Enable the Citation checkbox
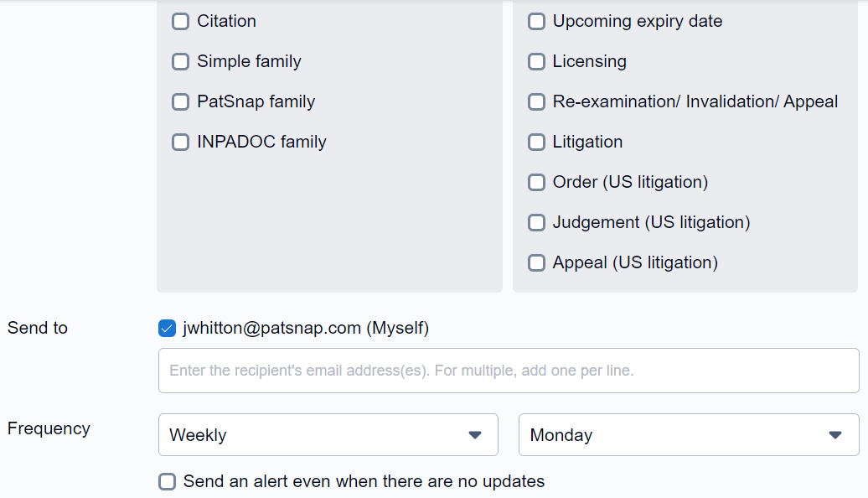 coord(180,22)
